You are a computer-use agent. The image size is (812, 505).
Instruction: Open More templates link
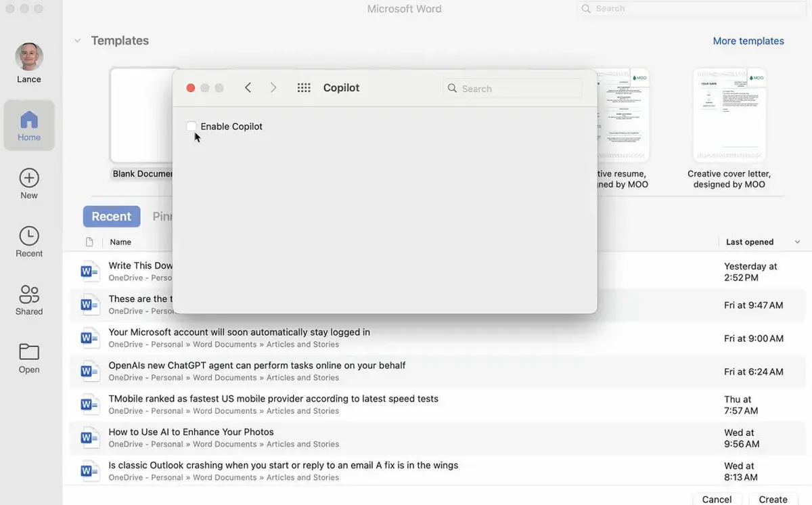[x=748, y=41]
